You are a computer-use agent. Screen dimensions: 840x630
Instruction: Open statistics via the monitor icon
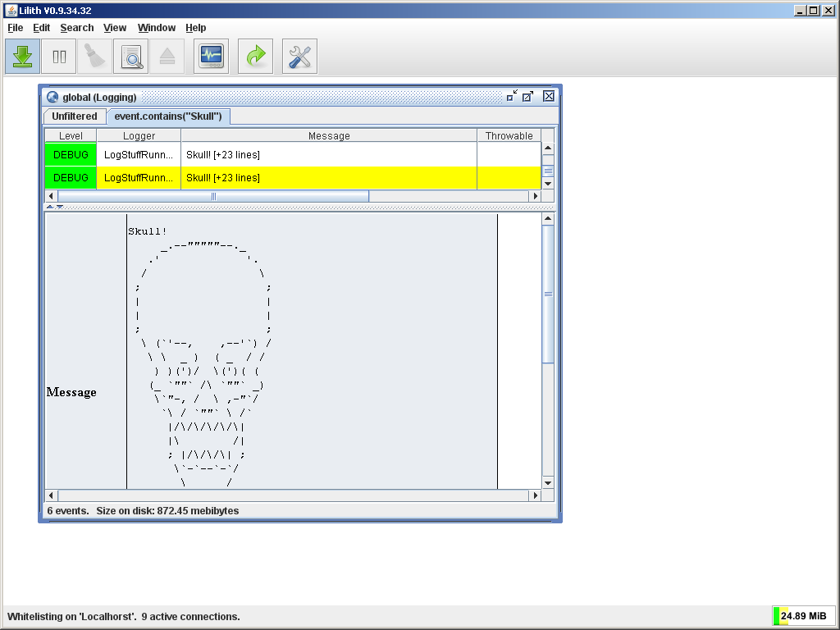tap(211, 56)
